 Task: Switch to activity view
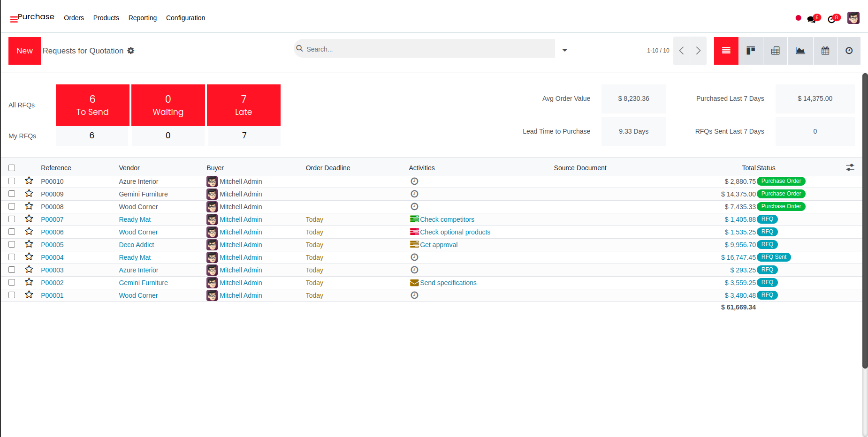point(849,51)
